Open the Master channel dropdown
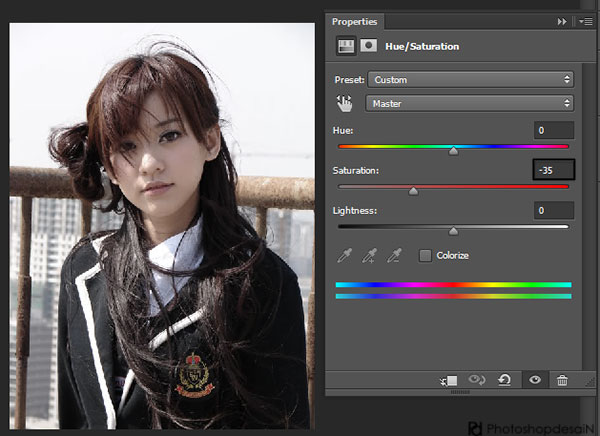600x436 pixels. pos(470,103)
